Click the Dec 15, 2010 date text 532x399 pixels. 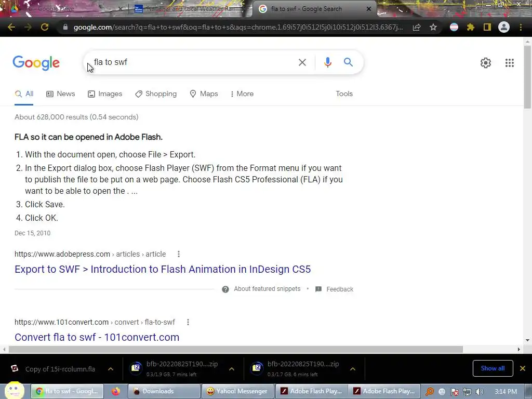pos(33,233)
